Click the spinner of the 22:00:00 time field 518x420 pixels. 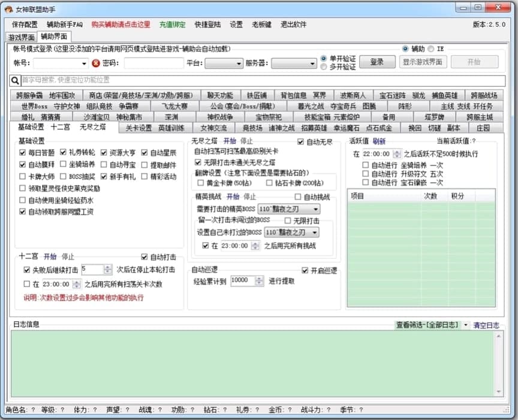[x=396, y=154]
